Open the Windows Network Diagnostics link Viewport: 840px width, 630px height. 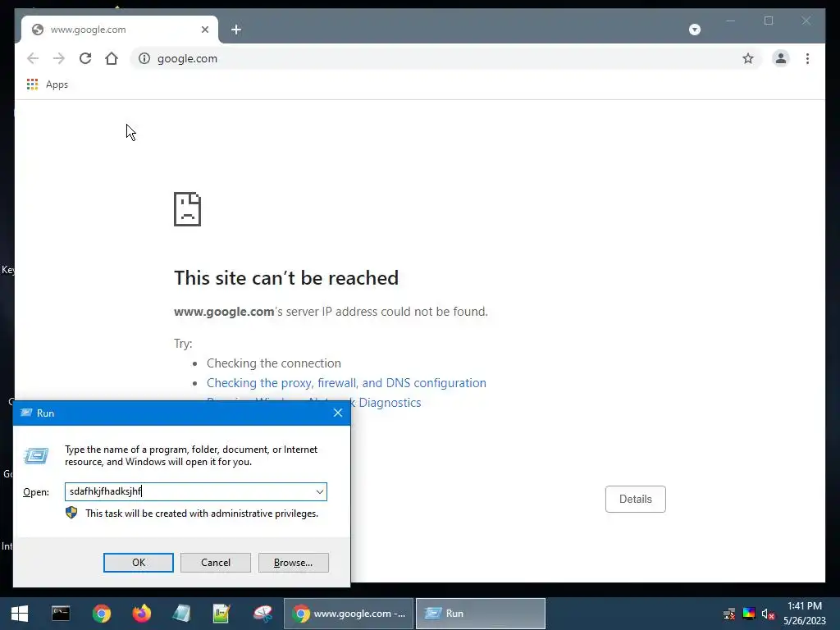[x=390, y=402]
